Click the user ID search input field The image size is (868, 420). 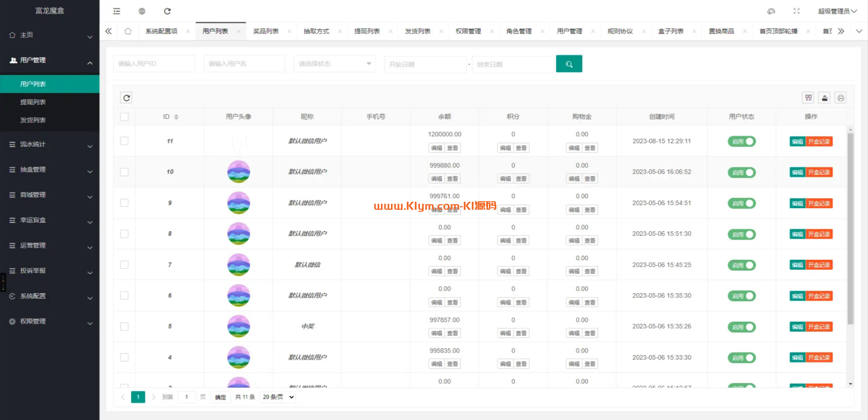click(x=154, y=64)
